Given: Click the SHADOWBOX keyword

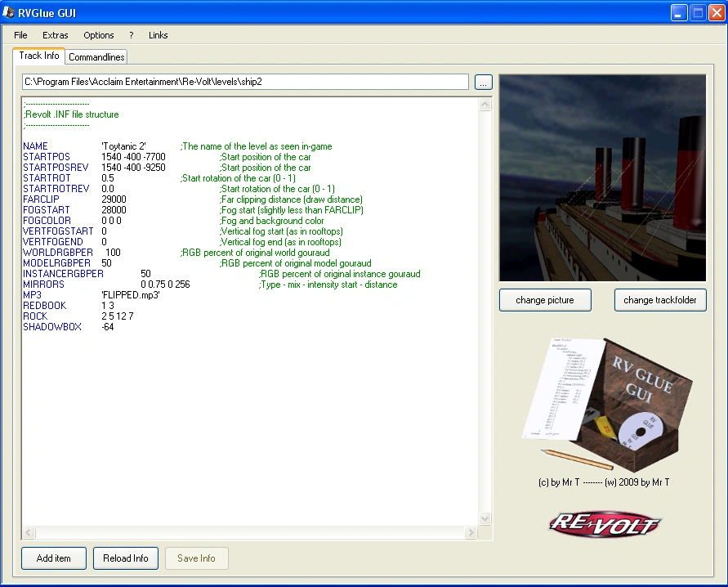Looking at the screenshot, I should [x=52, y=328].
